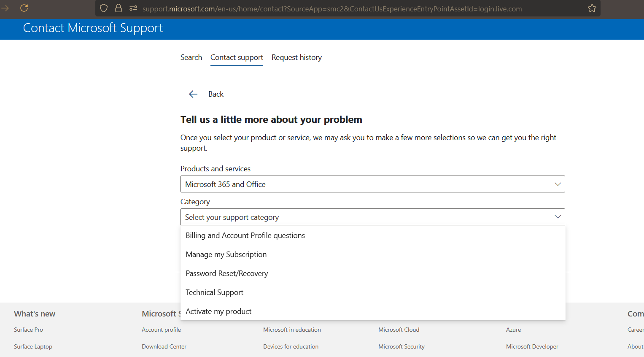This screenshot has width=644, height=357.
Task: Choose Billing and Account Profile questions
Action: tap(372, 235)
